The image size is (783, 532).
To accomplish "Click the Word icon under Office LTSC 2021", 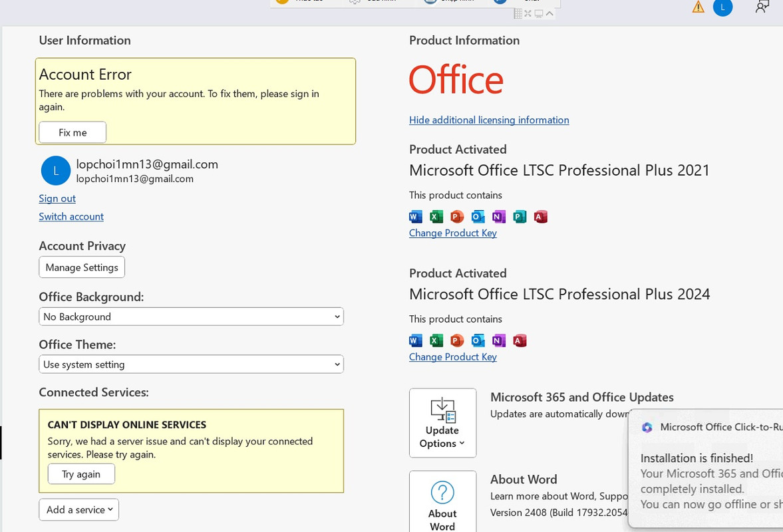I will [x=416, y=217].
